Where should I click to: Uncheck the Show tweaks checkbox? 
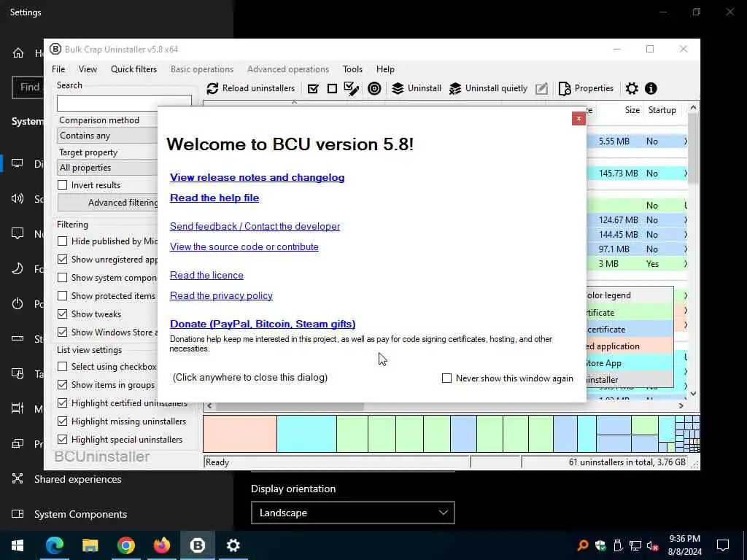click(x=63, y=314)
